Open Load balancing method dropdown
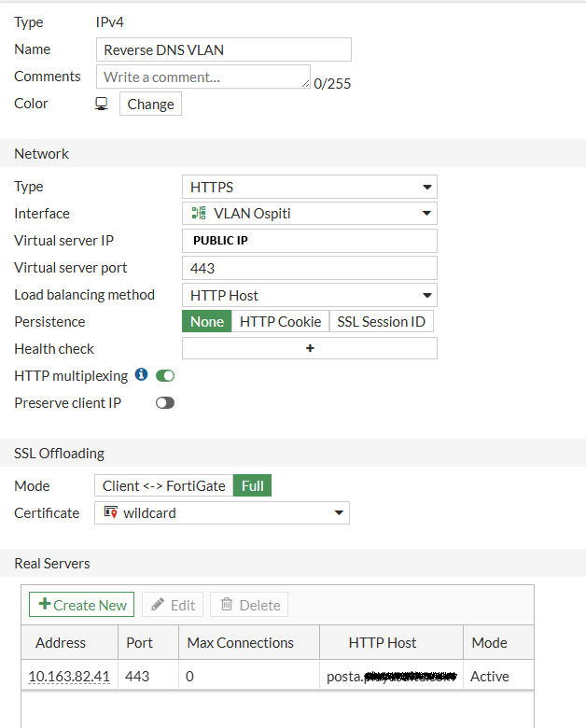The image size is (586, 728). (x=309, y=295)
